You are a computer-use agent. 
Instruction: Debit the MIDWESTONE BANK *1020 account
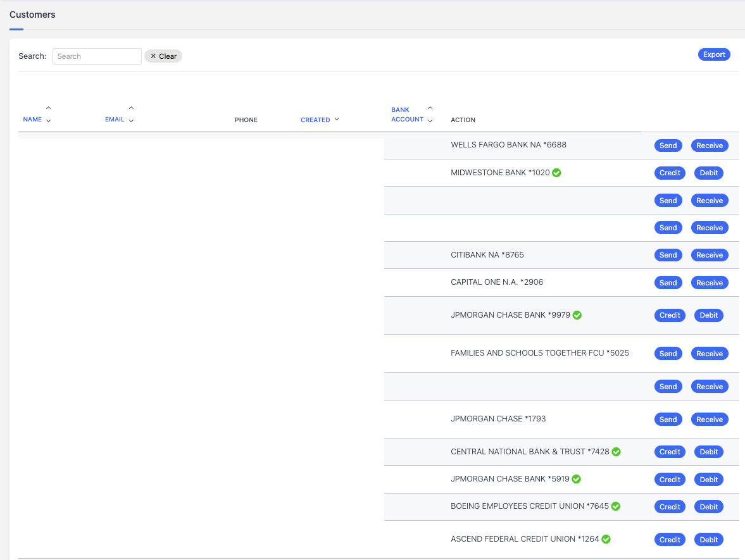708,173
